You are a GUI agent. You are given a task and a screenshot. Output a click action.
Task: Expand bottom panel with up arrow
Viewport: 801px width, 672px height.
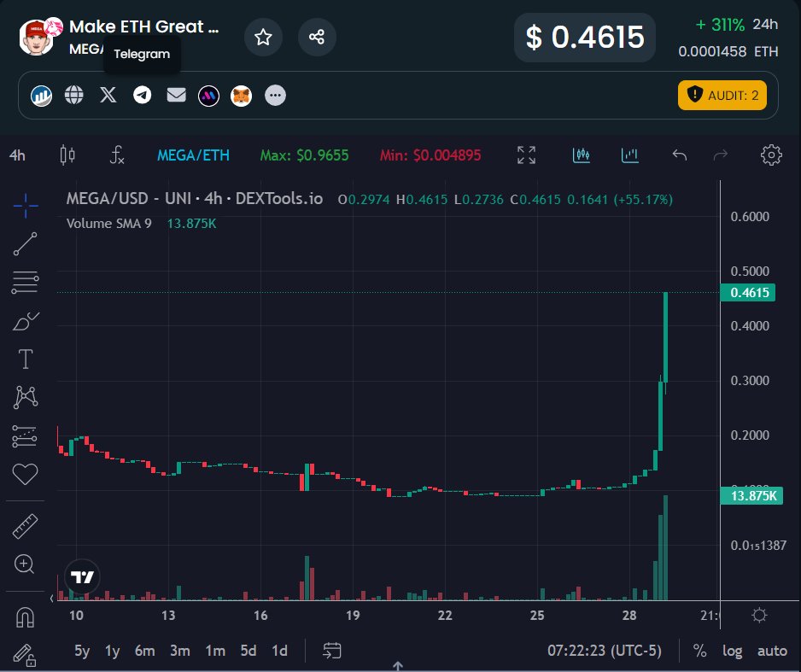(398, 666)
